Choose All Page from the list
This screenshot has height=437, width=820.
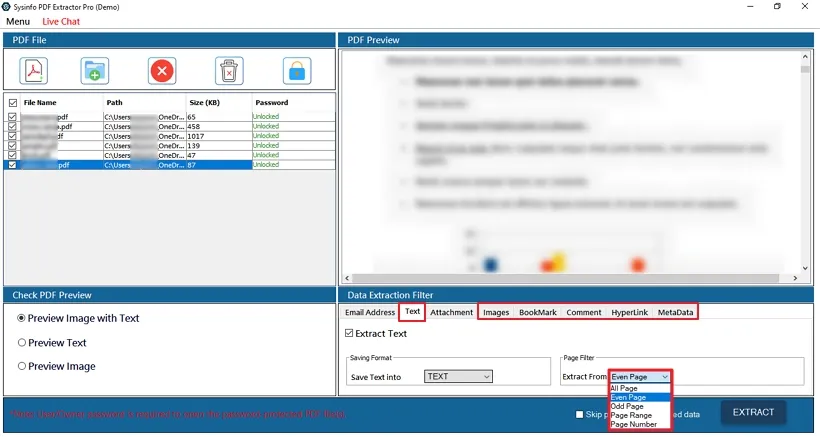640,388
